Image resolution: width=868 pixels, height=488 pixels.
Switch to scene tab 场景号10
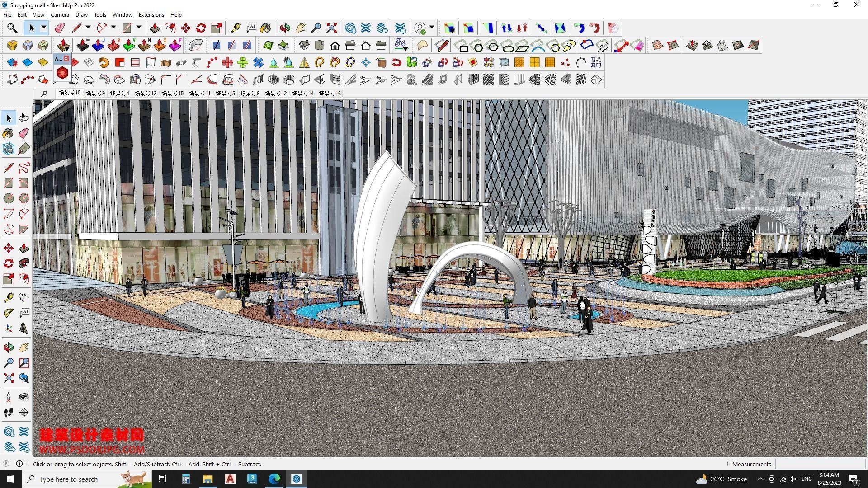pyautogui.click(x=69, y=93)
